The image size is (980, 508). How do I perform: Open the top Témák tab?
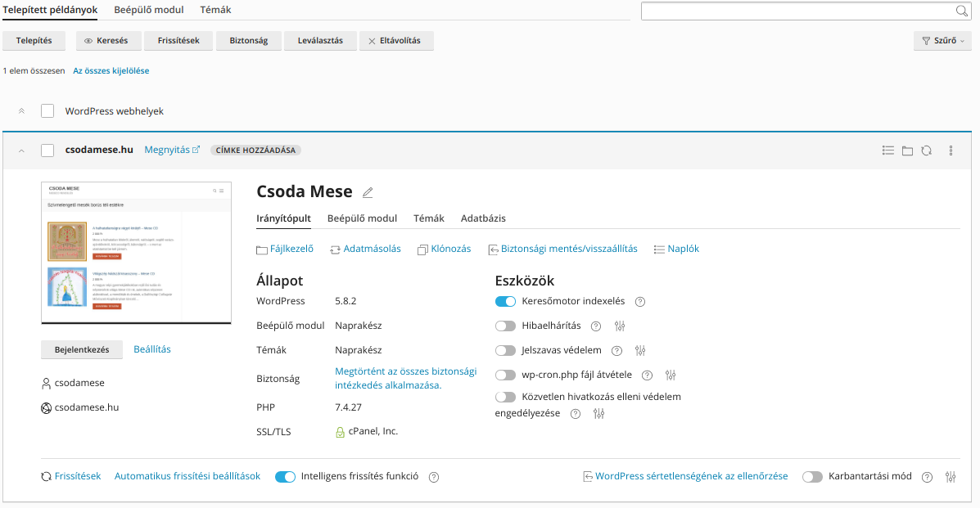click(215, 10)
